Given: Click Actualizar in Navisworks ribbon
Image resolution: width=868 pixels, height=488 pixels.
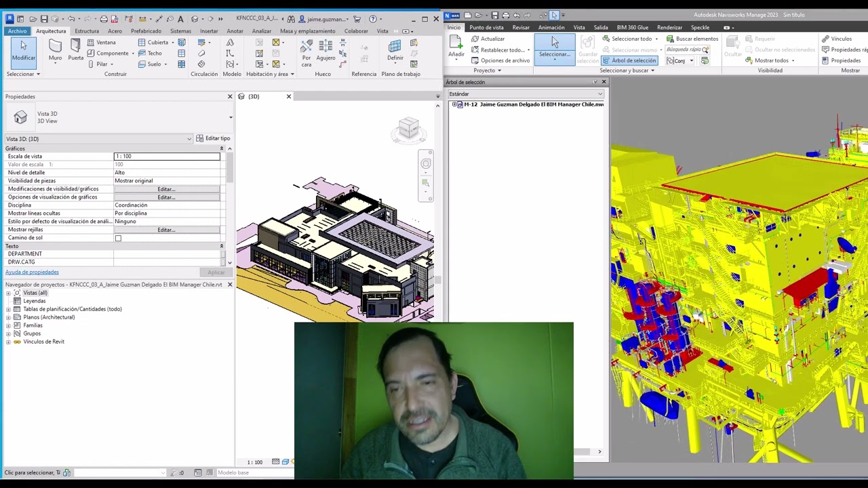Looking at the screenshot, I should 488,39.
